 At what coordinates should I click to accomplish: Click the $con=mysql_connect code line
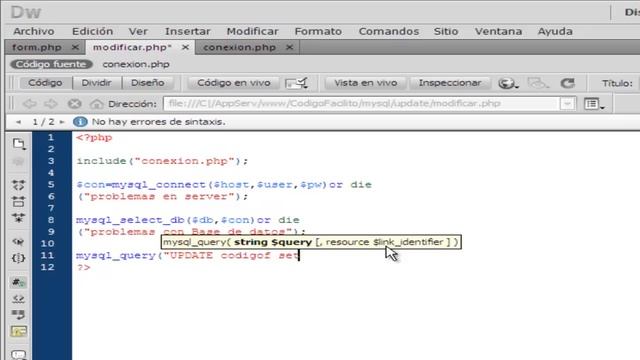pos(224,185)
